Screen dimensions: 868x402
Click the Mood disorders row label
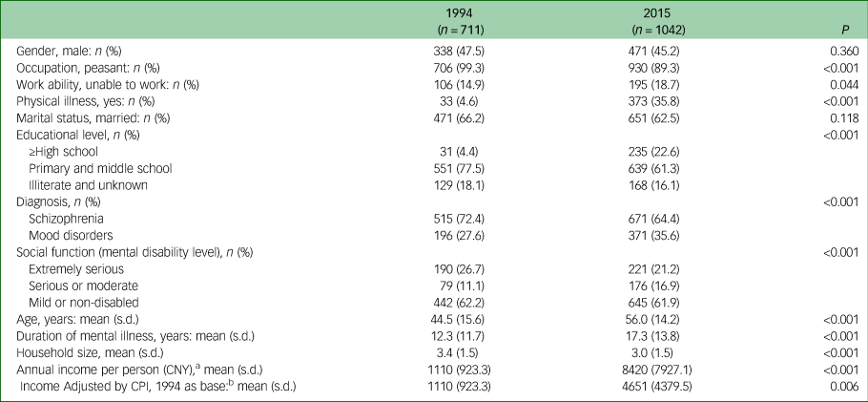71,235
